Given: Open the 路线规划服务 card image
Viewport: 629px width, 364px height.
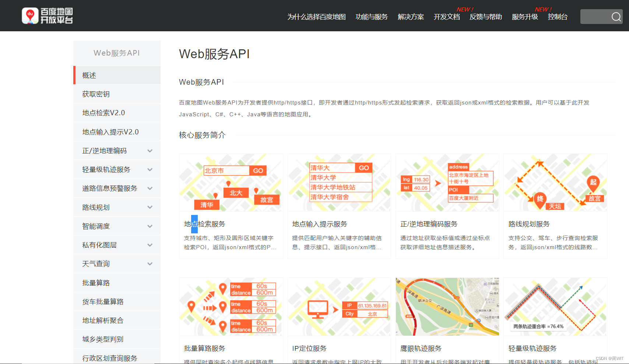Looking at the screenshot, I should click(555, 182).
